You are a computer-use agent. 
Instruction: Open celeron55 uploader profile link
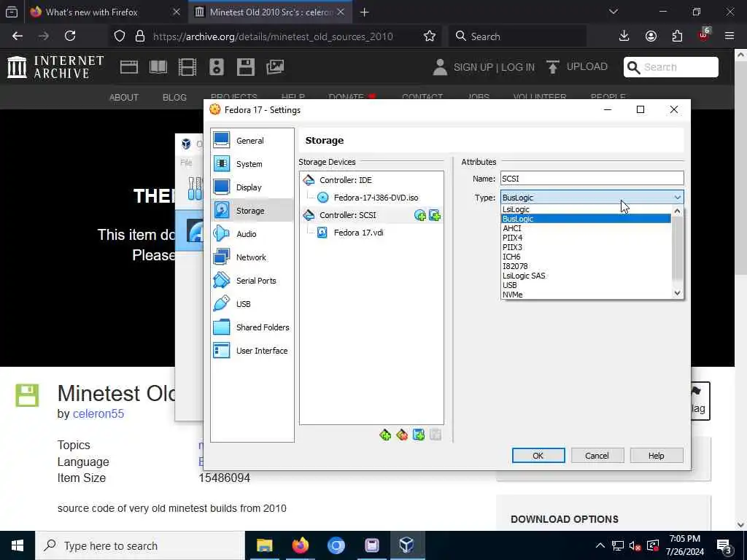98,414
